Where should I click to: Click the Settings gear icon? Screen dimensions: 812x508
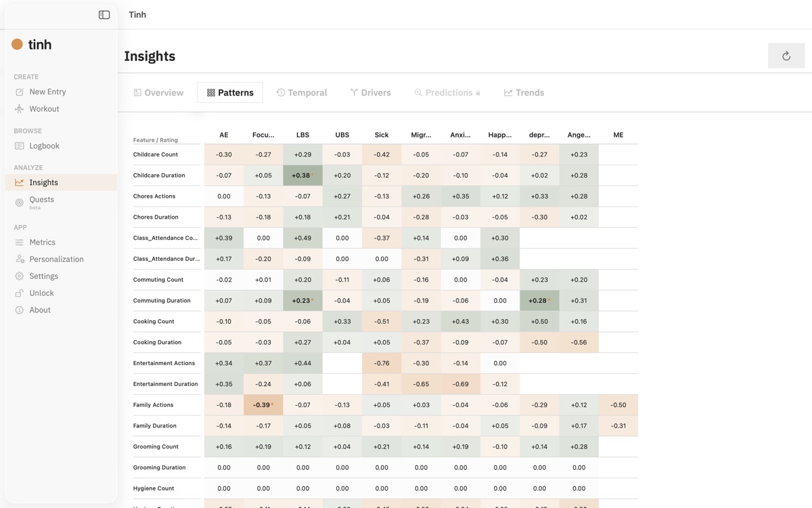pos(19,276)
